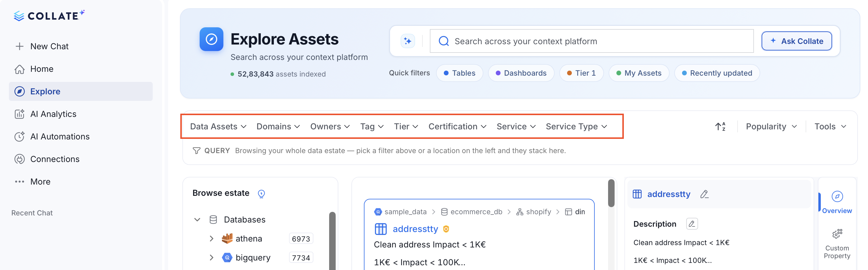Apply the Tier 1 quick filter

click(581, 73)
